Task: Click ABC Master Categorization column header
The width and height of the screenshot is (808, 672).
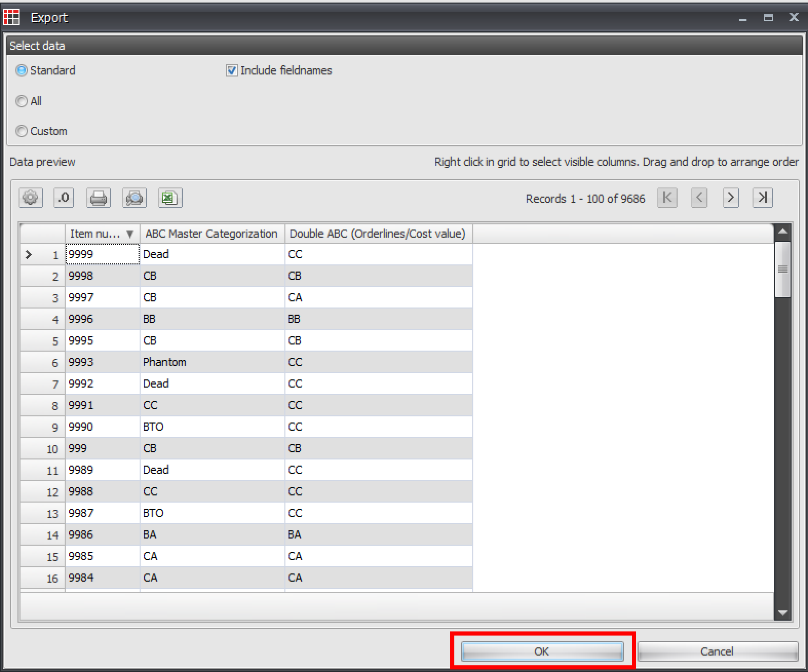Action: 212,234
